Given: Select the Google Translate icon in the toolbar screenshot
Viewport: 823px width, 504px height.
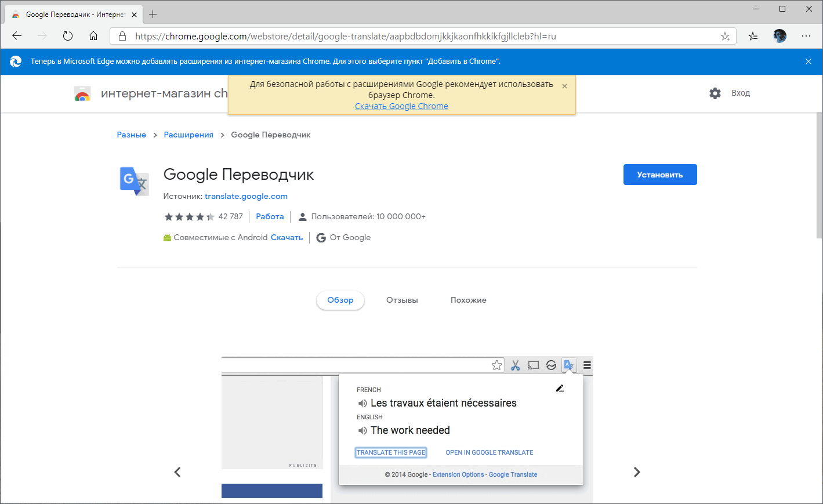Looking at the screenshot, I should click(x=568, y=365).
